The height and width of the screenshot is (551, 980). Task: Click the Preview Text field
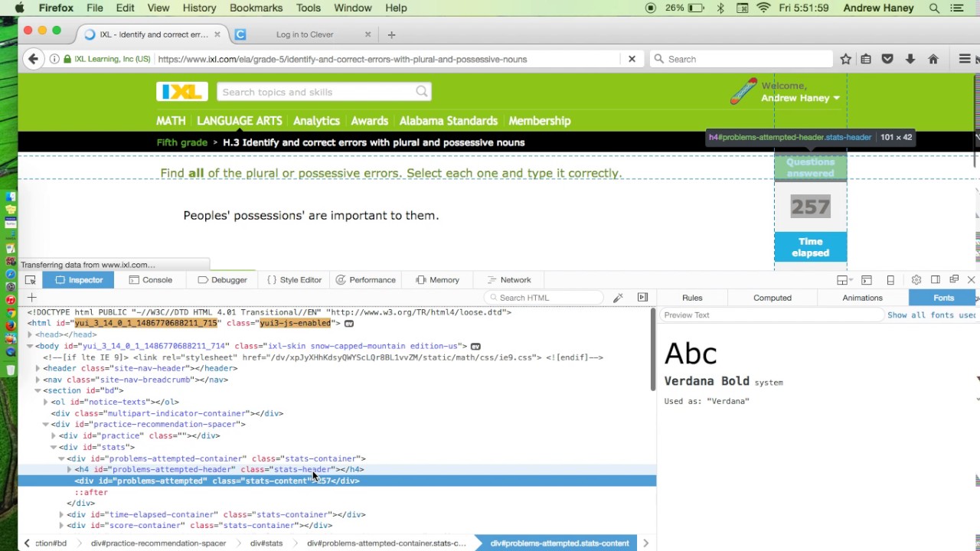click(773, 315)
